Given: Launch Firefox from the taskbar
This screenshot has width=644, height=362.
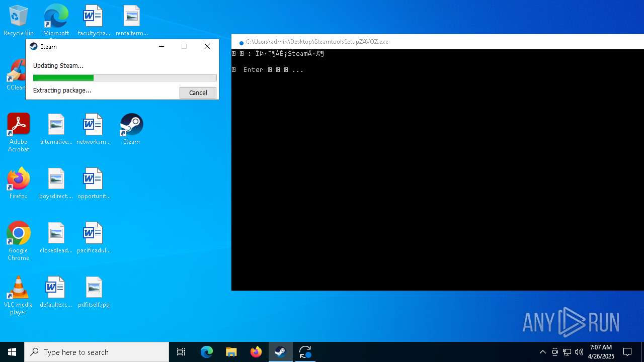Looking at the screenshot, I should point(256,352).
